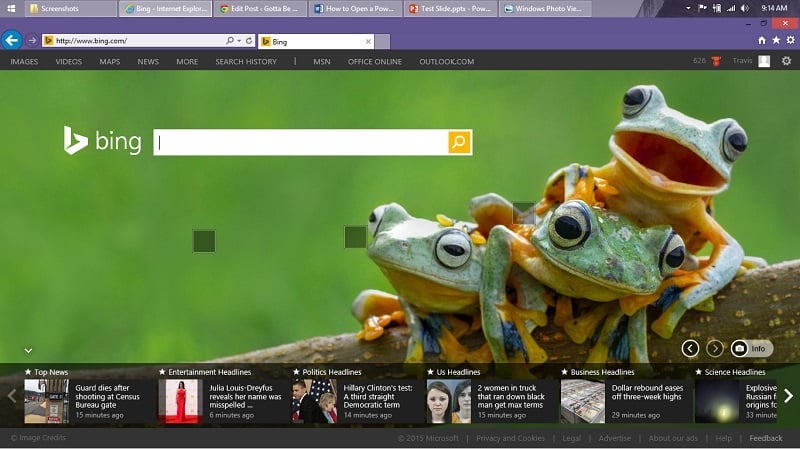Image resolution: width=800 pixels, height=449 pixels.
Task: Open the IE home icon
Action: (x=762, y=41)
